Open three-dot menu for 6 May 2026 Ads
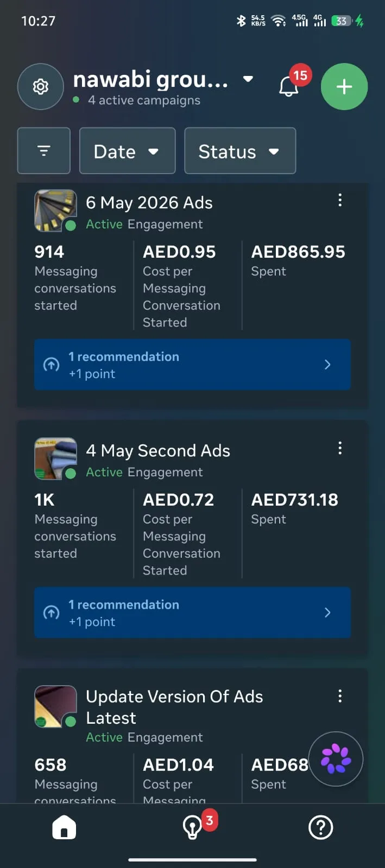 pos(340,200)
